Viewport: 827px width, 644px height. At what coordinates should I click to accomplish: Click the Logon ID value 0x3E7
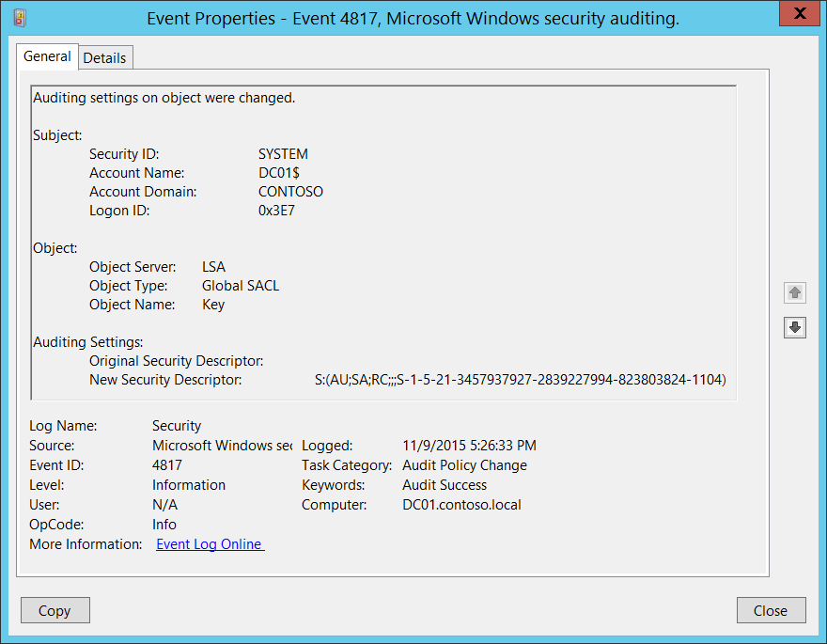(277, 211)
